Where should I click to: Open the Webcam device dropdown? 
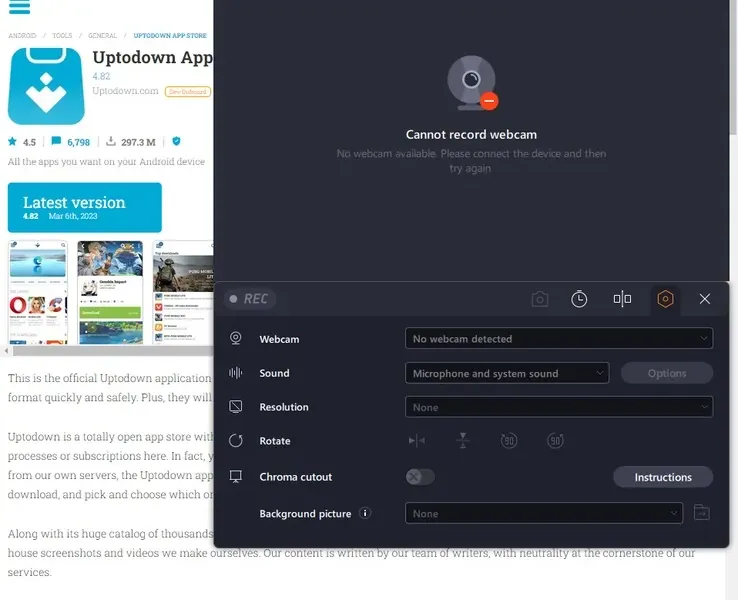559,338
